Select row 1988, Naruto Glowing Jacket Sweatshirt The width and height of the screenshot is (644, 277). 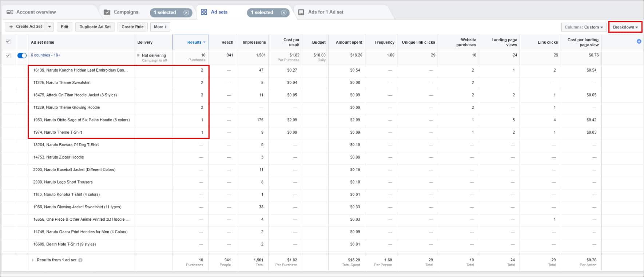(77, 207)
